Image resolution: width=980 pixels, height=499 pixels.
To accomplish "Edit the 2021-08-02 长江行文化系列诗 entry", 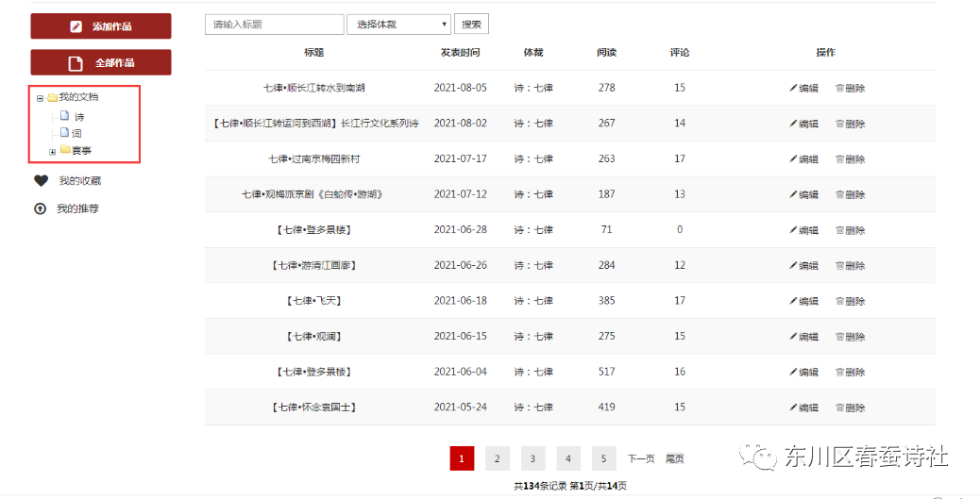I will [x=803, y=124].
